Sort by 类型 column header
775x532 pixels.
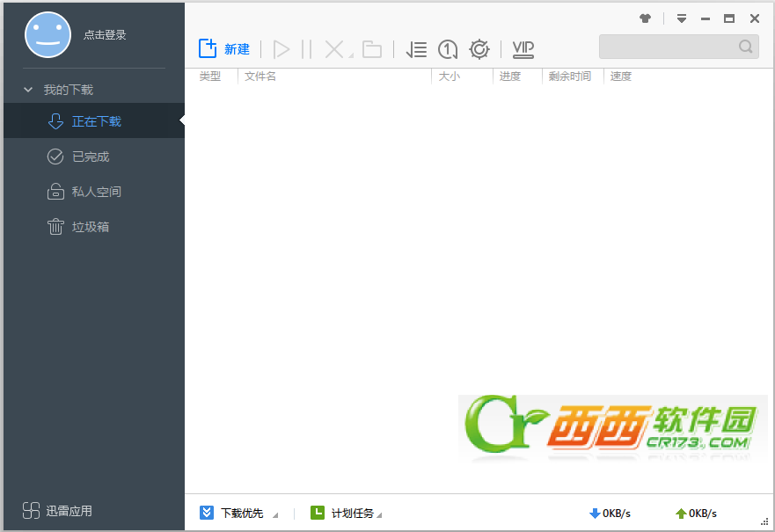click(210, 77)
